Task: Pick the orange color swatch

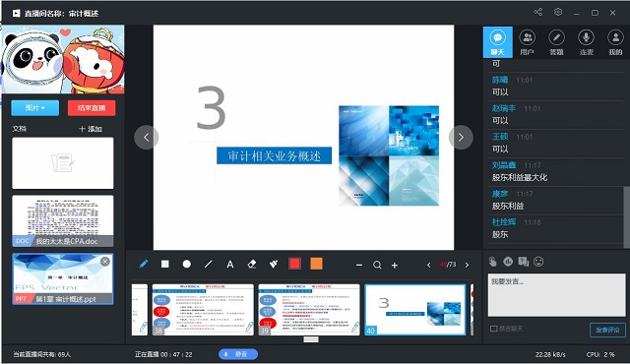Action: (317, 264)
